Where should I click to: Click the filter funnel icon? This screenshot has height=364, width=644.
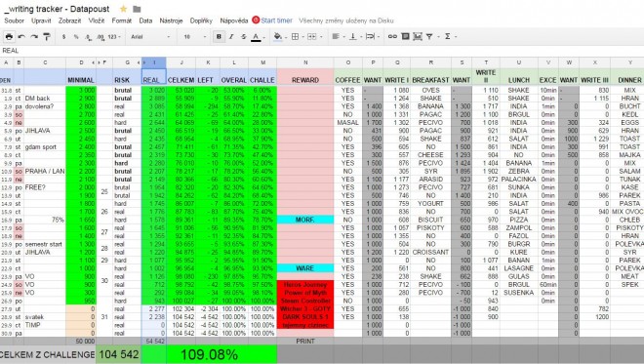tap(429, 36)
